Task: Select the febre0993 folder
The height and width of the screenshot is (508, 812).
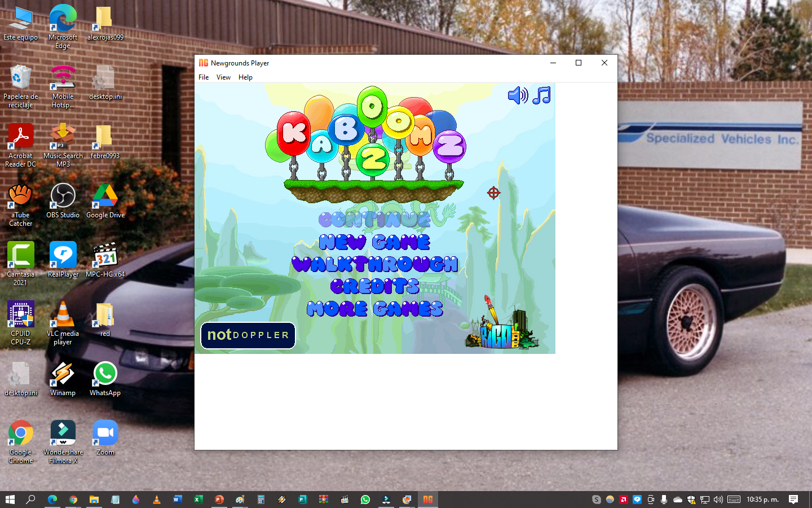Action: [x=105, y=142]
